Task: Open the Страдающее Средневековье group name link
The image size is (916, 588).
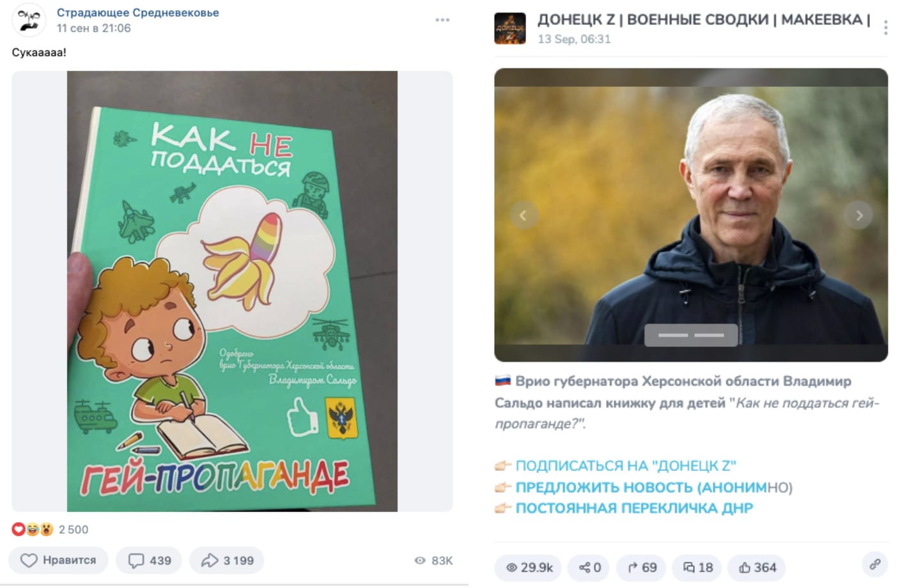Action: pyautogui.click(x=137, y=12)
